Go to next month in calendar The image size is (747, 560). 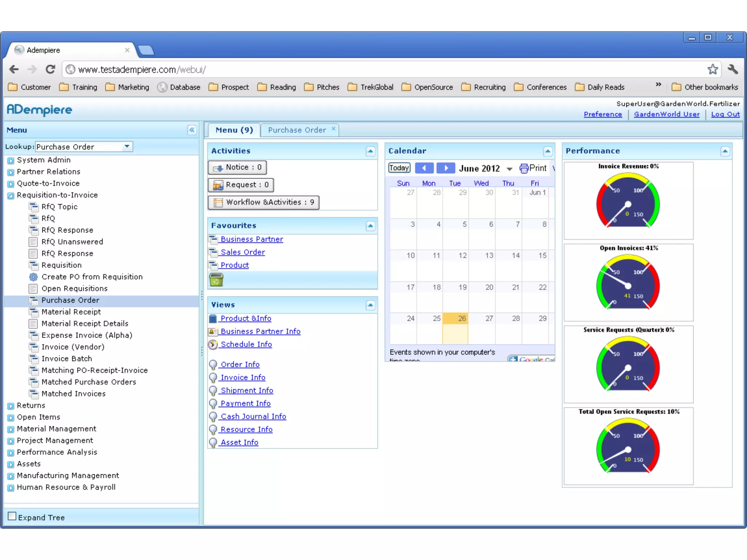click(x=446, y=168)
